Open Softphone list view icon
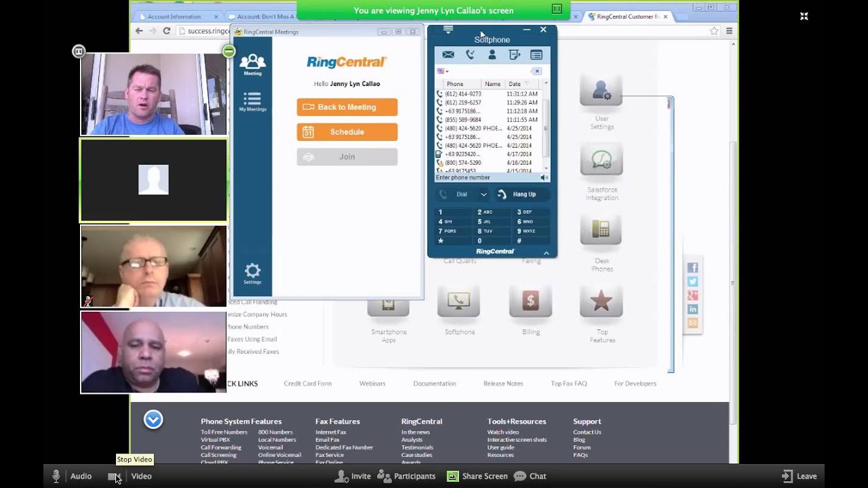This screenshot has width=868, height=488. [x=536, y=55]
